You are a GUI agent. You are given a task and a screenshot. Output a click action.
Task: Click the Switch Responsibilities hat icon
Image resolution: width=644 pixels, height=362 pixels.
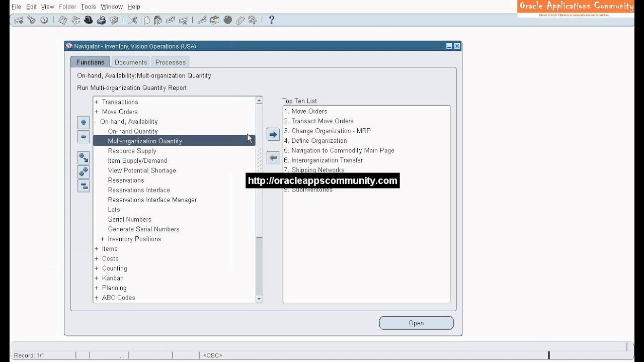point(88,20)
